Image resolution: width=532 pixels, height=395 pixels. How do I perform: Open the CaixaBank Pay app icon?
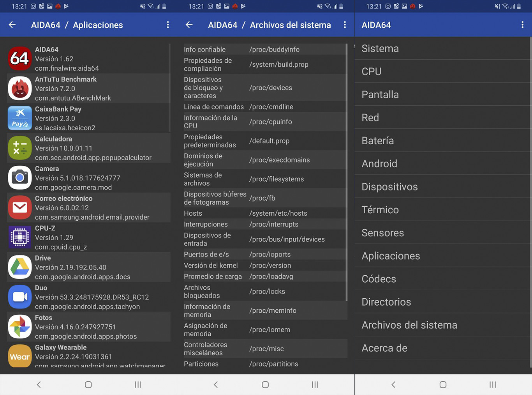point(19,118)
